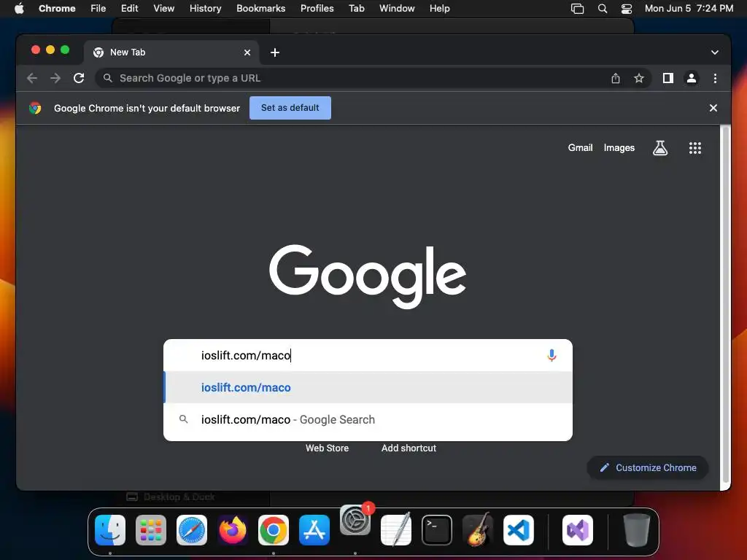Open the Help menu

coord(439,9)
